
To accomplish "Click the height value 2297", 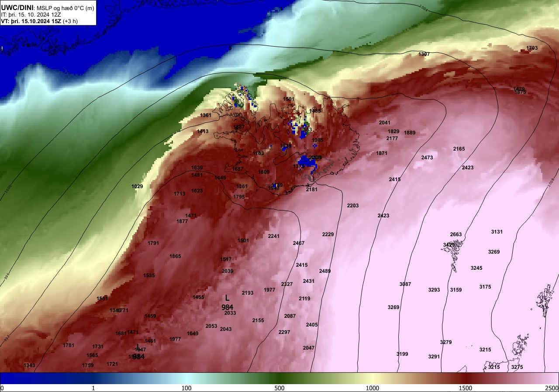I will 284,332.
